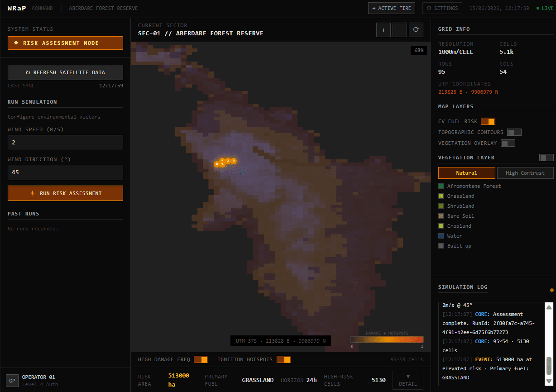Expand the Detail panel
556x392 pixels.
point(408,380)
